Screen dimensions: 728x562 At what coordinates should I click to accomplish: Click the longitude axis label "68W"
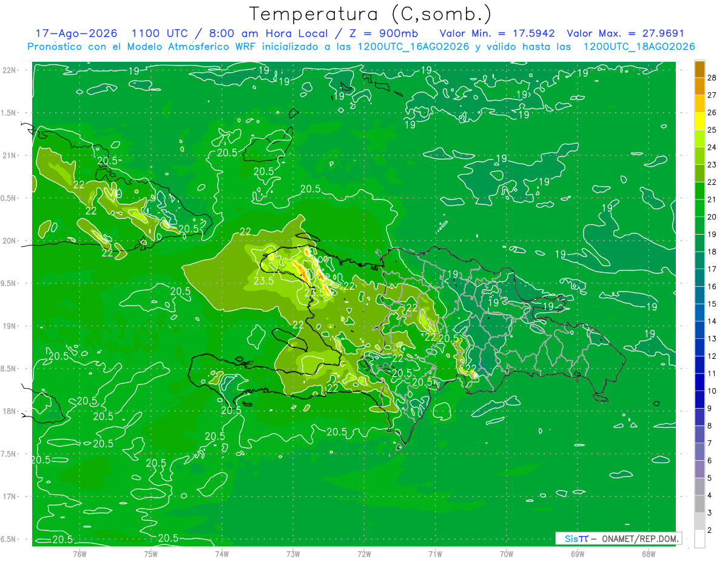click(x=649, y=554)
